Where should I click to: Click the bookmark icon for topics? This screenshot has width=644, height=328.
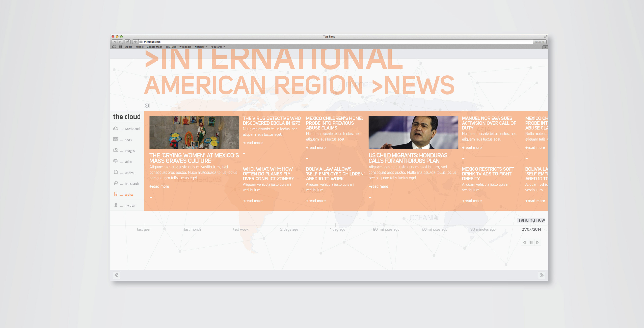tap(116, 194)
